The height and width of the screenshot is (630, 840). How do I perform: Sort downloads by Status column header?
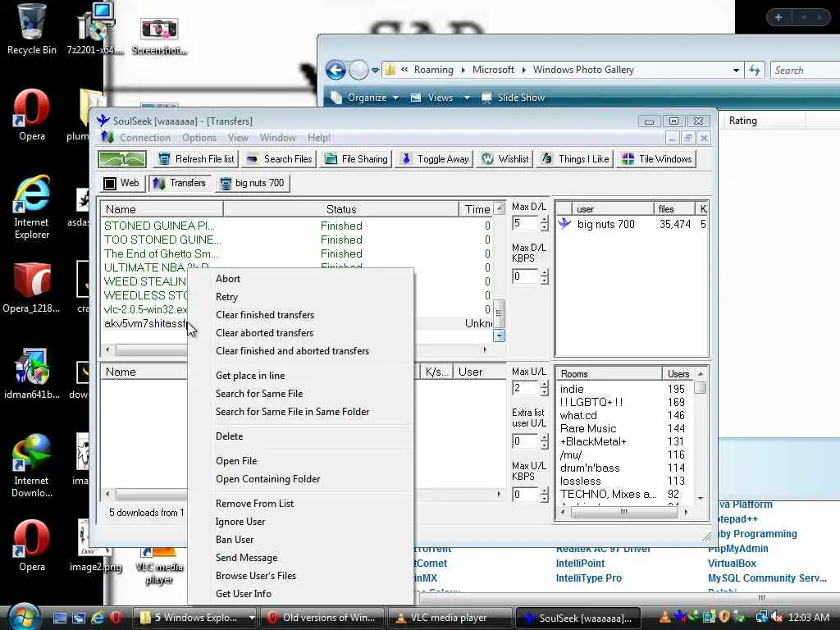[340, 209]
